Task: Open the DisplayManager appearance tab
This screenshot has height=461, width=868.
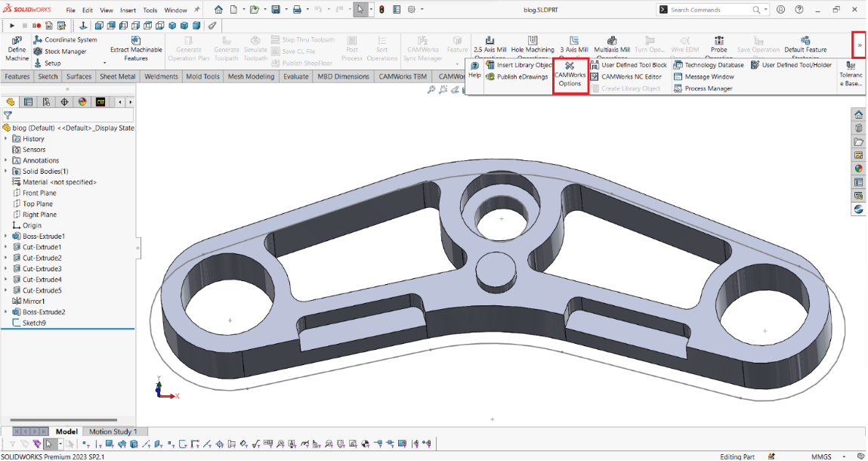Action: [x=82, y=102]
